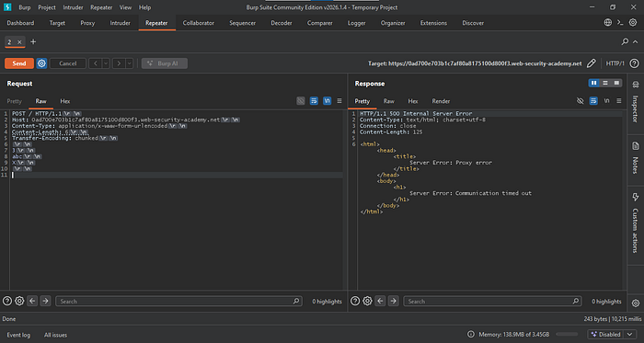644x343 pixels.
Task: Open side panel settings gear at bottom
Action: [636, 303]
